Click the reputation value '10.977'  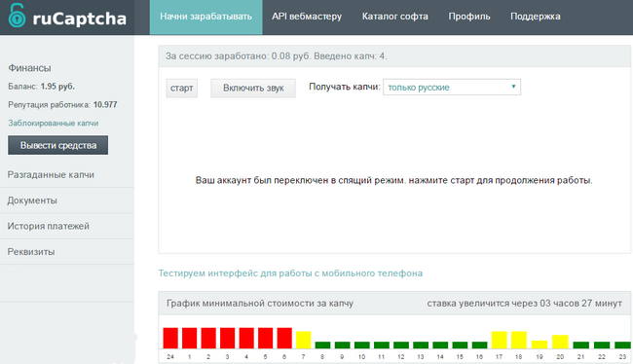coord(105,105)
